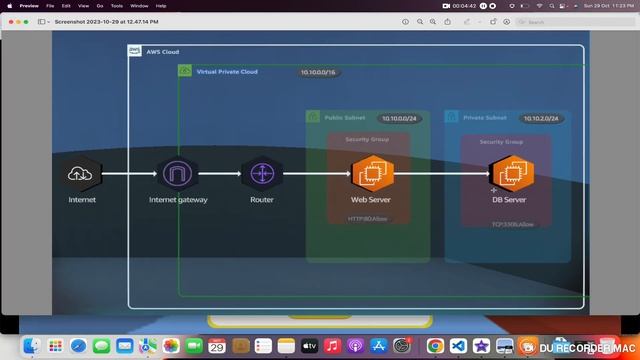Open the View menu

click(x=83, y=6)
